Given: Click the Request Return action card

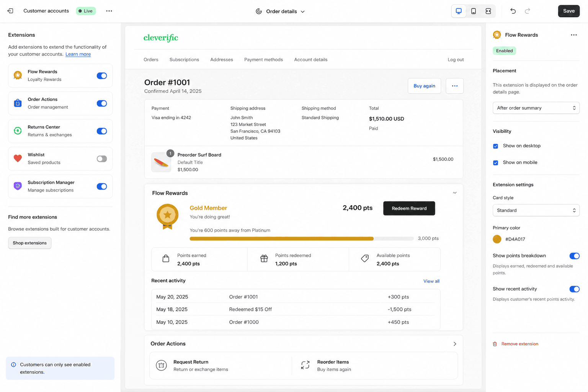Looking at the screenshot, I should pos(221,366).
